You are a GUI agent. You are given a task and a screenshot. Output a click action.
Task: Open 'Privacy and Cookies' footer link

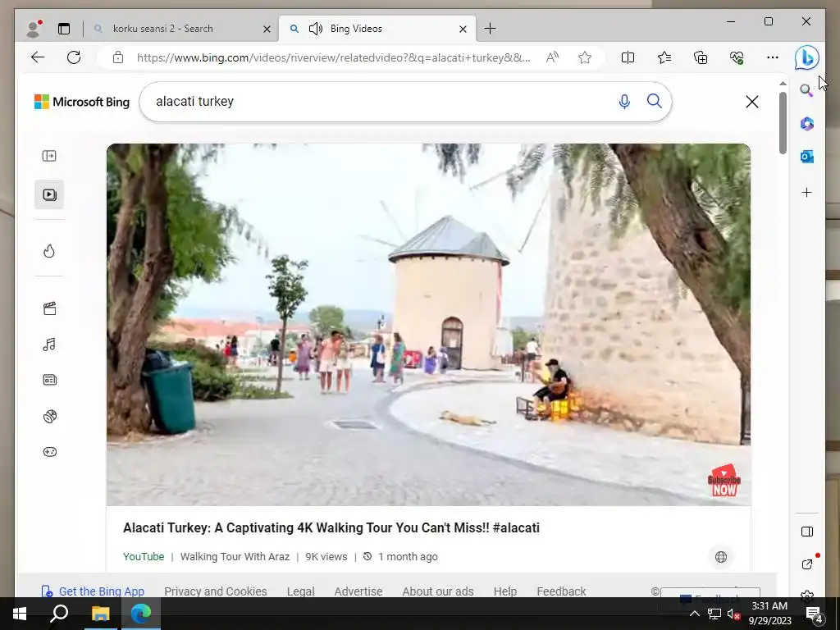(x=216, y=591)
